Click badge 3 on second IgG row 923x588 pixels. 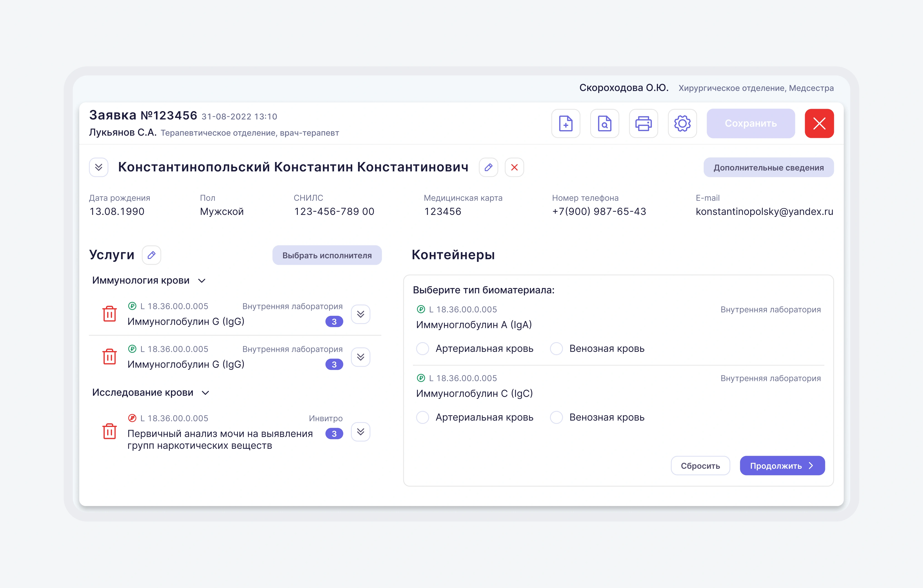[x=334, y=365]
